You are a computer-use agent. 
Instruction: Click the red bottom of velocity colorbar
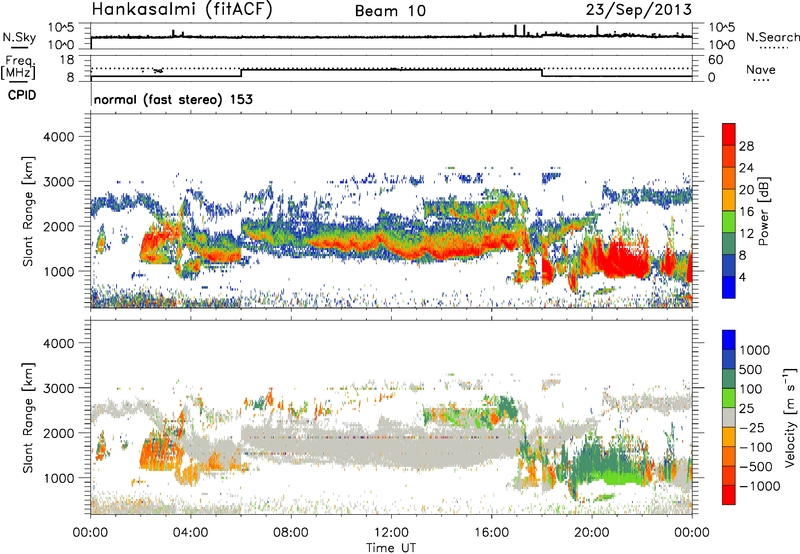(729, 495)
